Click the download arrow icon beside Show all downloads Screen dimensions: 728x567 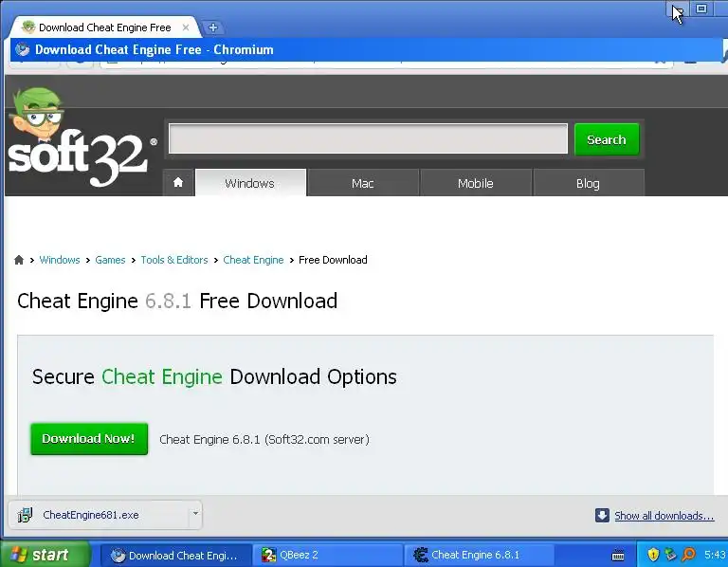point(602,515)
